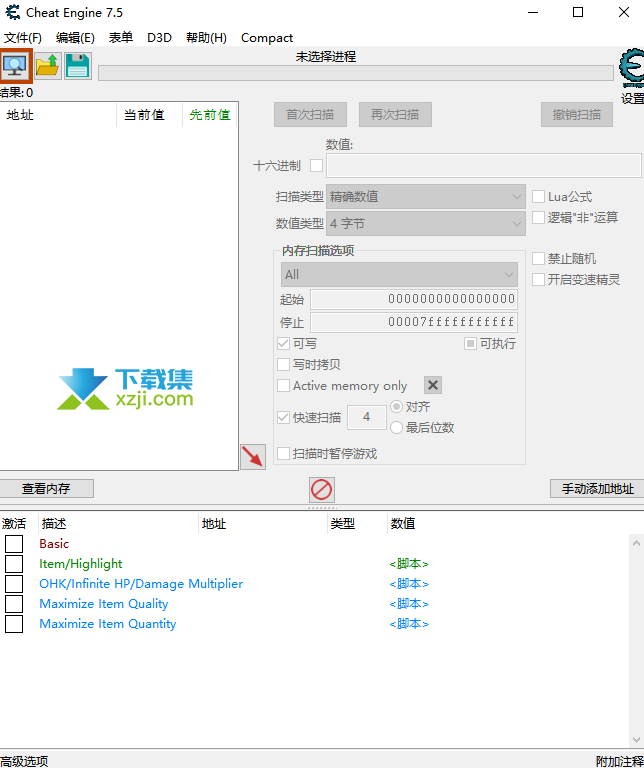
Task: Click the 查看内存 memory view button
Action: (x=46, y=488)
